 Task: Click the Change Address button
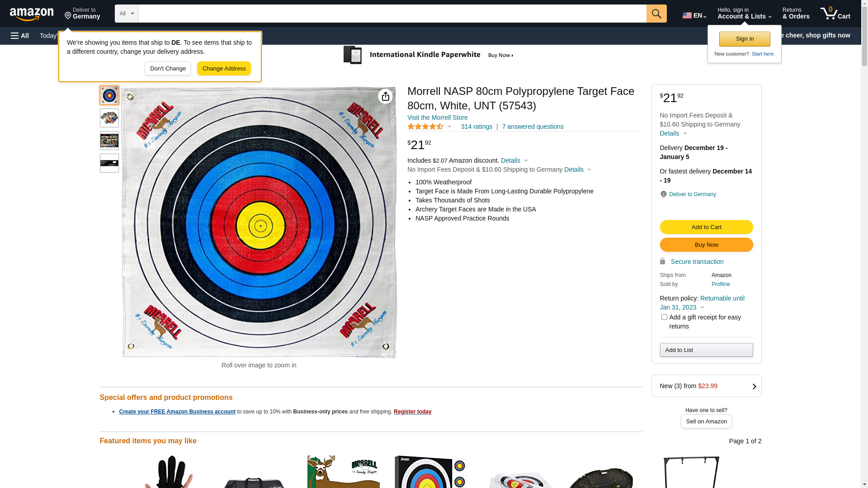tap(224, 69)
